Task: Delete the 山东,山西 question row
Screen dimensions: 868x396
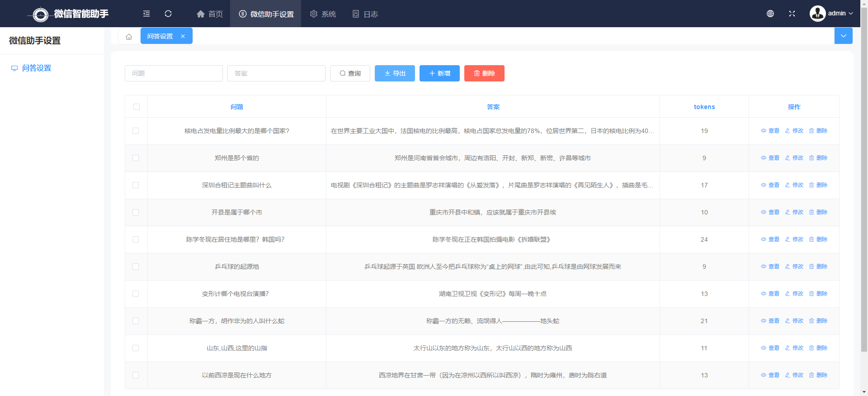Action: pyautogui.click(x=818, y=348)
